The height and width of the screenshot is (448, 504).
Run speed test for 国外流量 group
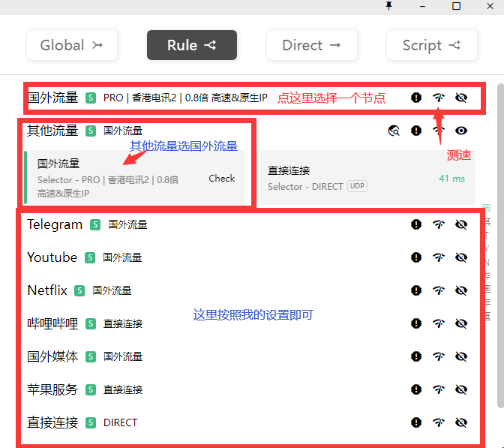coord(439,98)
